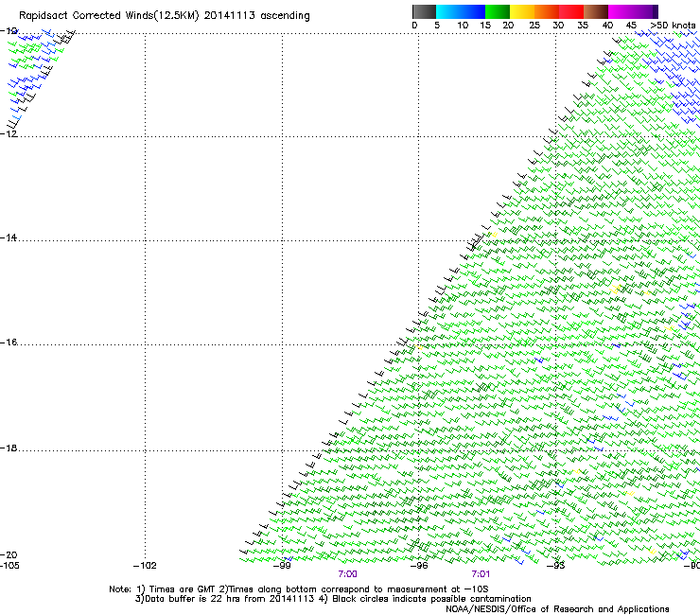Click the note line 'Data buffer is 22 hrs'
700x615 pixels.
coord(193,599)
